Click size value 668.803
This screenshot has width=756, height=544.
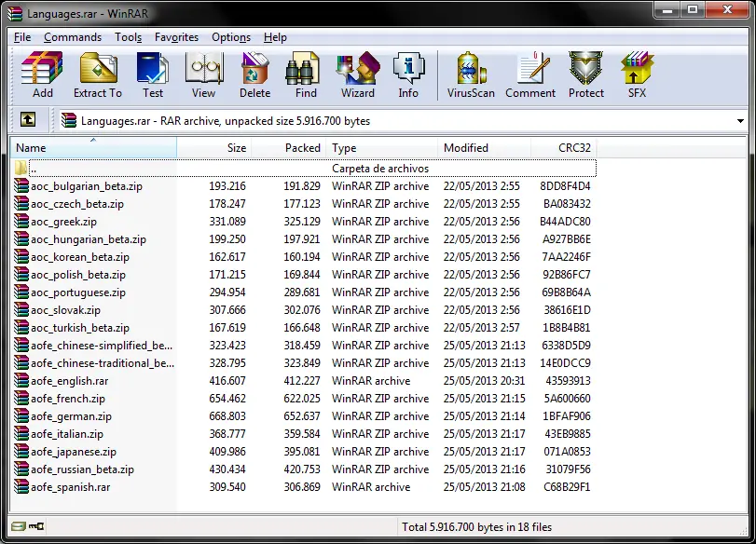pos(227,415)
